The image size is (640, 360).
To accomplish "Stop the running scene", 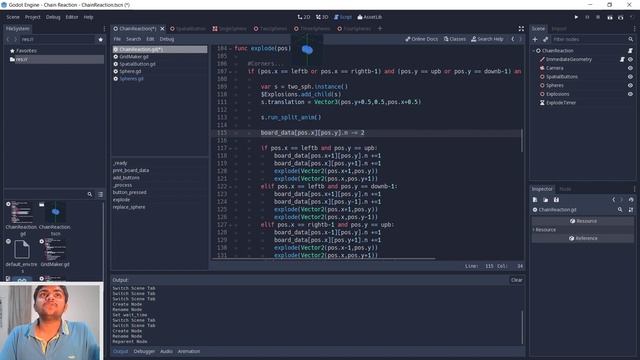I will (x=598, y=17).
